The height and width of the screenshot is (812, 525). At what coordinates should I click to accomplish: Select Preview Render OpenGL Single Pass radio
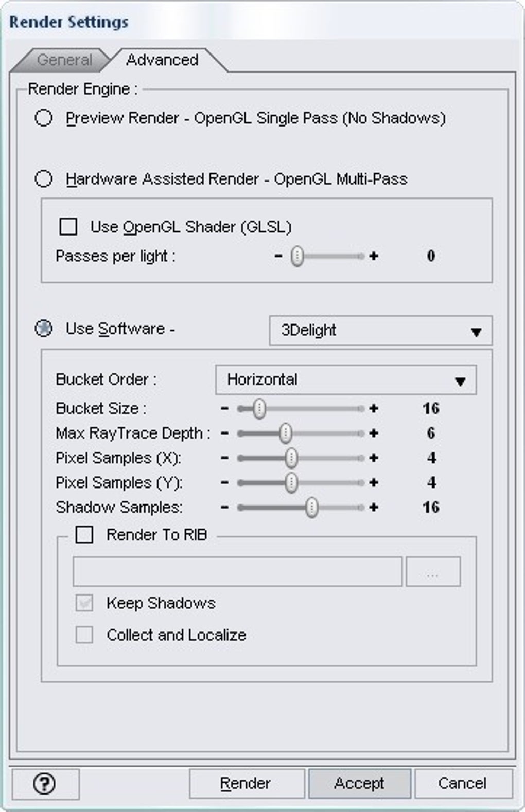pyautogui.click(x=44, y=118)
